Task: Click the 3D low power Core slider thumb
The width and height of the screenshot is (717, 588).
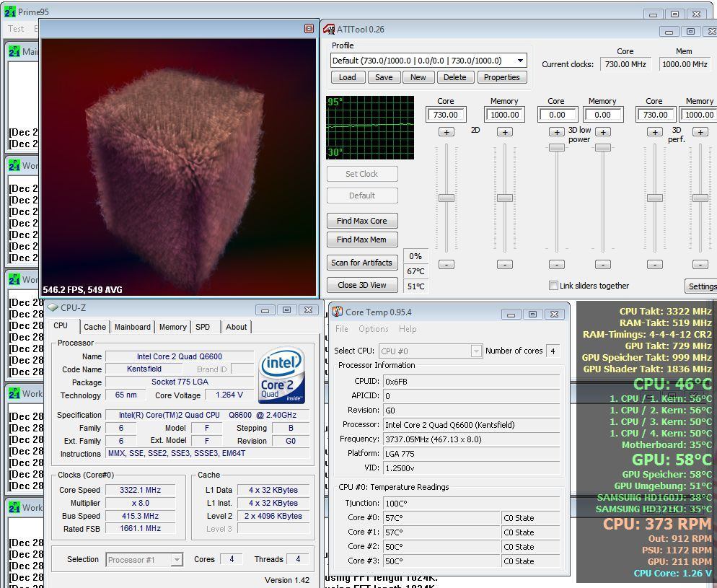Action: (556, 147)
